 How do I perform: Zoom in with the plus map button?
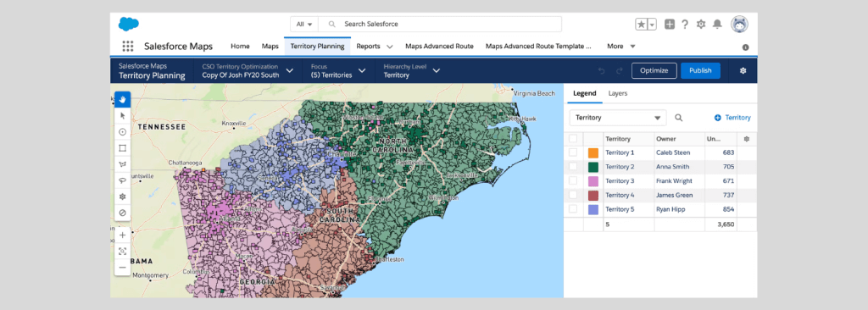tap(122, 235)
